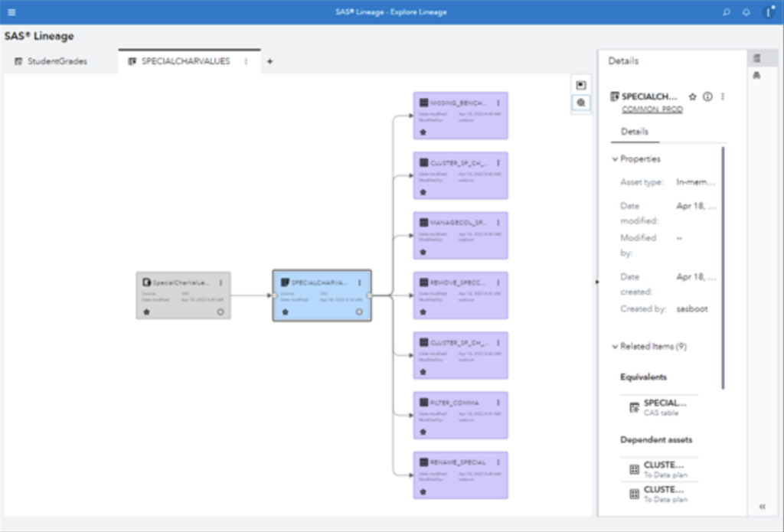Click the 'In-mem...' asset type value
Viewport: 784px width, 532px height.
pos(695,182)
